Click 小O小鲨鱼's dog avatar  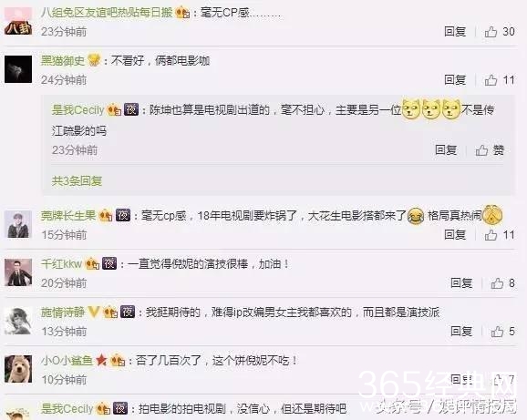18,369
